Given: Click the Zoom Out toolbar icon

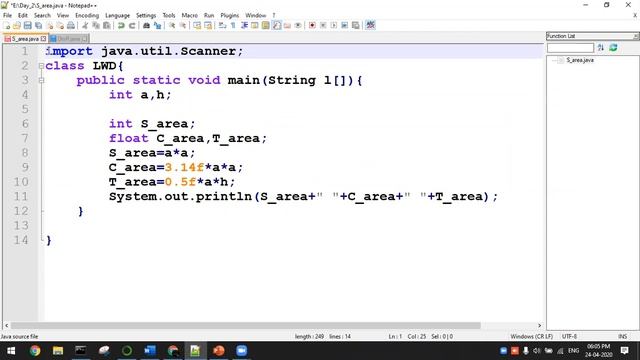Looking at the screenshot, I should [183, 25].
